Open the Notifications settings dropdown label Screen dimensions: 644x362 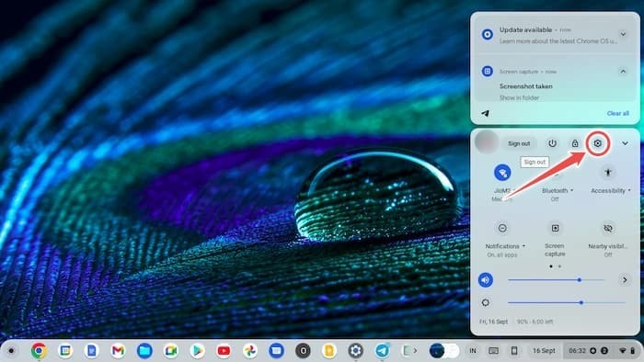coord(505,246)
